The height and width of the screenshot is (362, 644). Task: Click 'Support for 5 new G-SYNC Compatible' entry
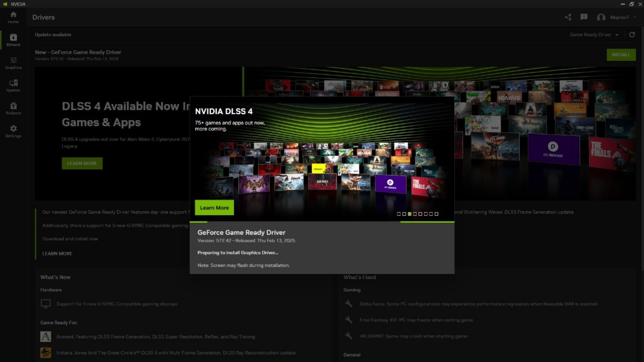click(117, 304)
